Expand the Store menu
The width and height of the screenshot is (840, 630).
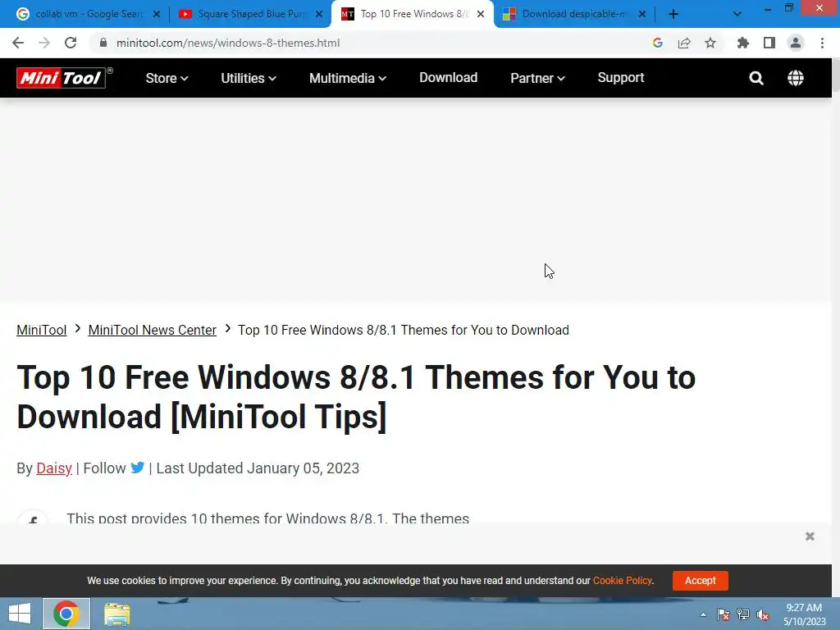click(x=167, y=78)
